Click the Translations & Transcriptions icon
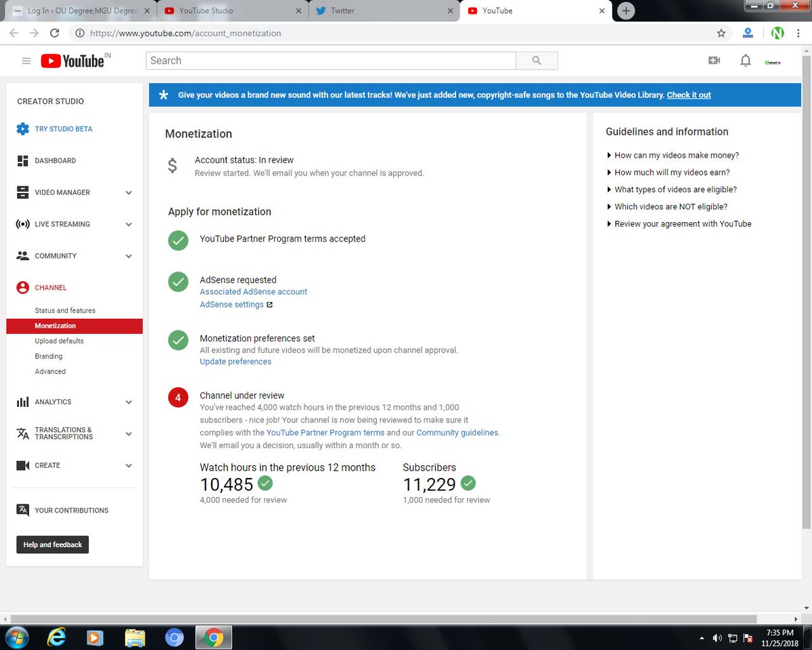Image resolution: width=812 pixels, height=650 pixels. tap(22, 433)
